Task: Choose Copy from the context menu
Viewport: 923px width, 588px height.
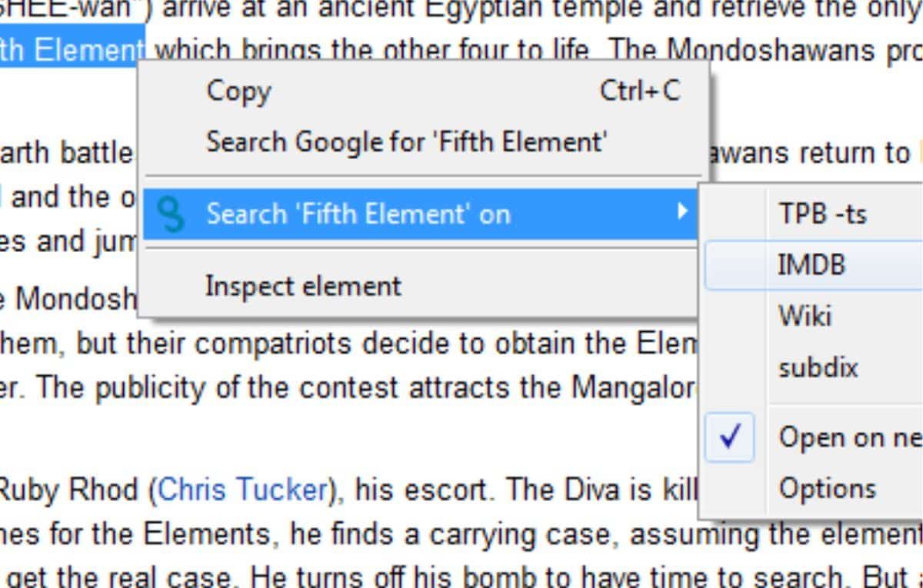Action: 238,91
